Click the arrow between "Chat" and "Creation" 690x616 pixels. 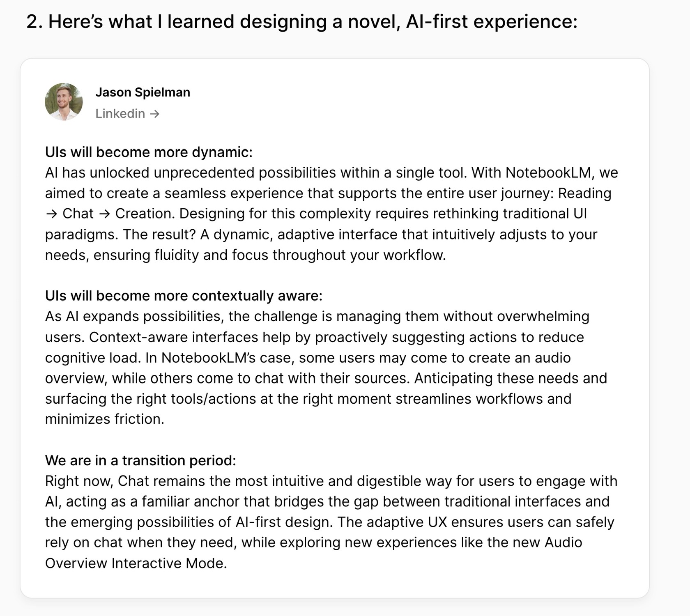(x=104, y=214)
